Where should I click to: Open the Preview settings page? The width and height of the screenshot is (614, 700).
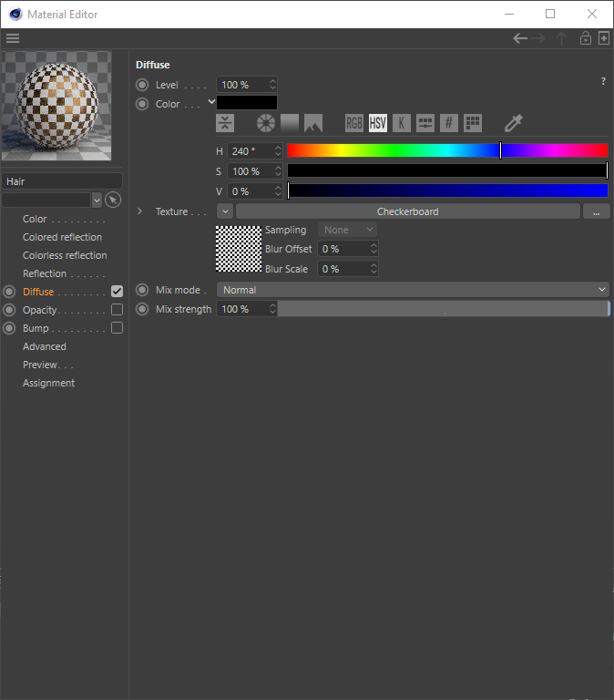(x=40, y=365)
